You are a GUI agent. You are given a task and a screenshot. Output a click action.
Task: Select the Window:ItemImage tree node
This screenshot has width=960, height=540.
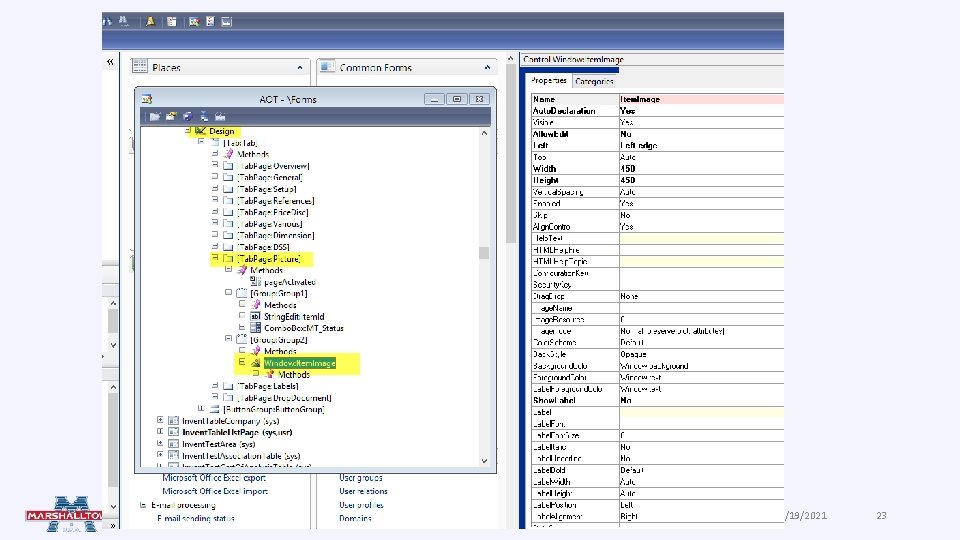tap(300, 363)
